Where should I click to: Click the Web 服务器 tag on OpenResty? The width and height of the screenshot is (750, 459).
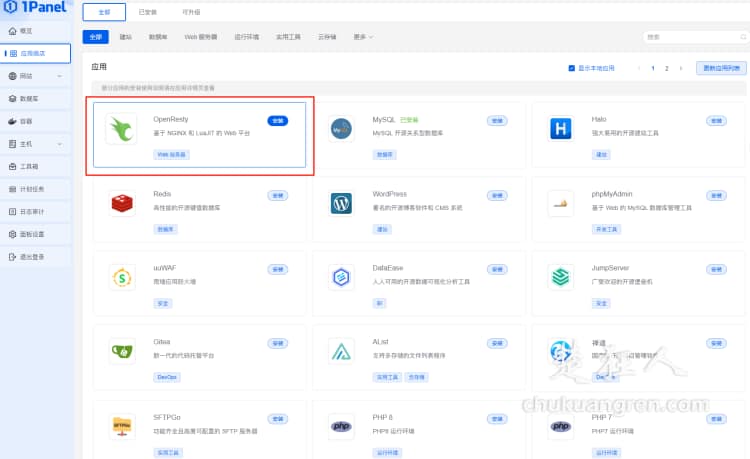(x=172, y=154)
